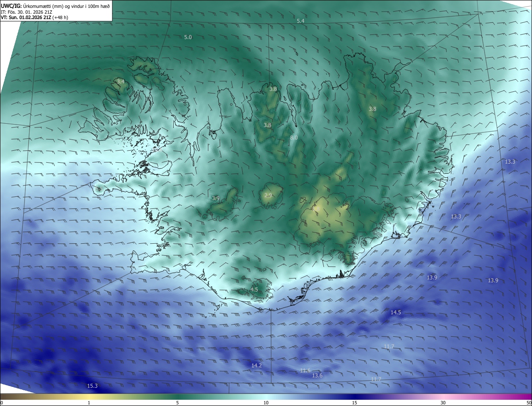Click the '15' tick on the color scale

coord(355,403)
